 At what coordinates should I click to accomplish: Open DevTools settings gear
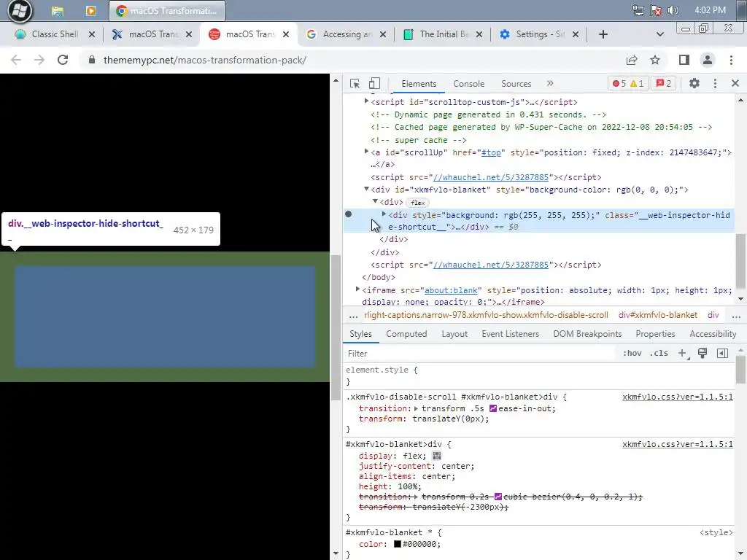point(694,83)
